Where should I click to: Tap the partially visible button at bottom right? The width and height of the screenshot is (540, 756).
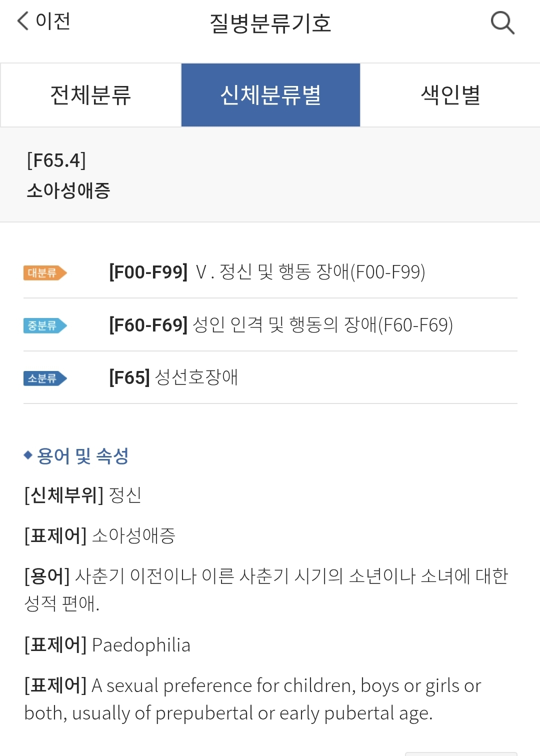pos(461,753)
